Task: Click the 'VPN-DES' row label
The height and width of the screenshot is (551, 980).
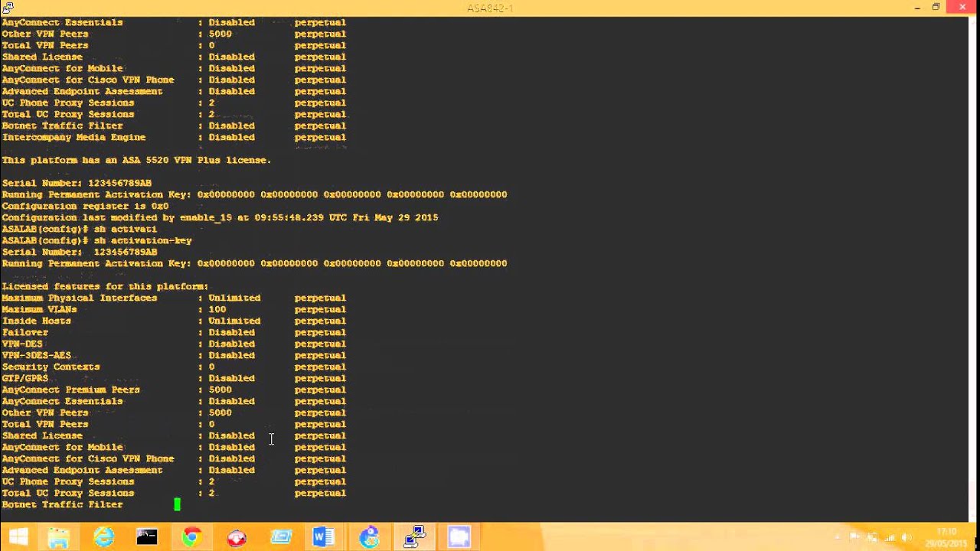Action: point(22,344)
